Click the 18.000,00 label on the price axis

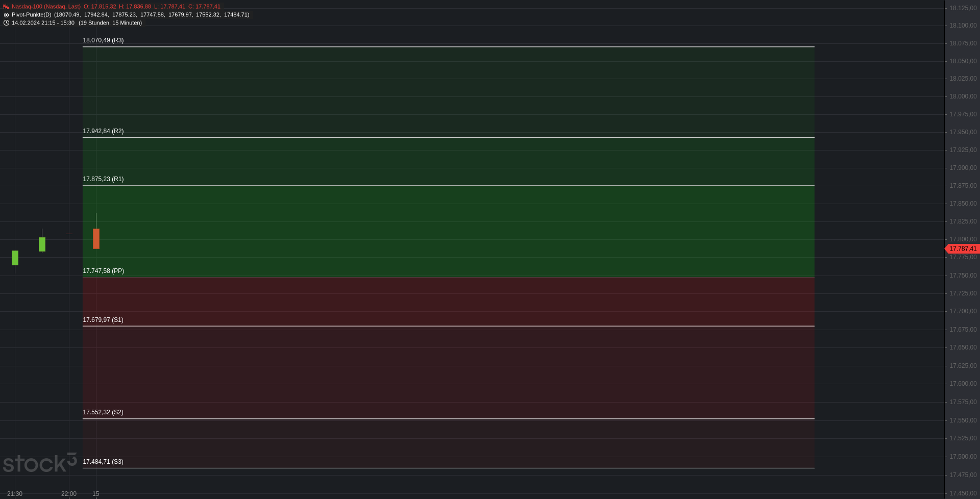963,96
